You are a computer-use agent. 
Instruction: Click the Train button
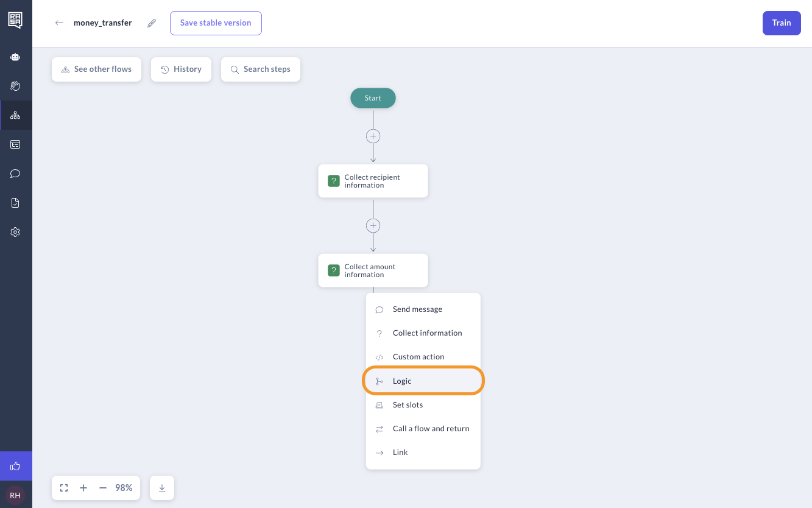tap(782, 23)
